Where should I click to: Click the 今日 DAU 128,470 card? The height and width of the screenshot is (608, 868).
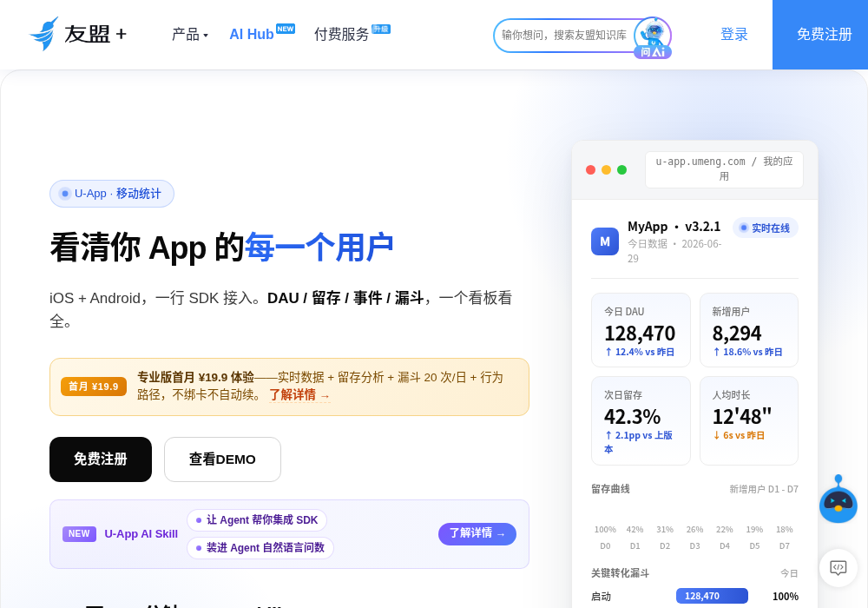point(641,330)
